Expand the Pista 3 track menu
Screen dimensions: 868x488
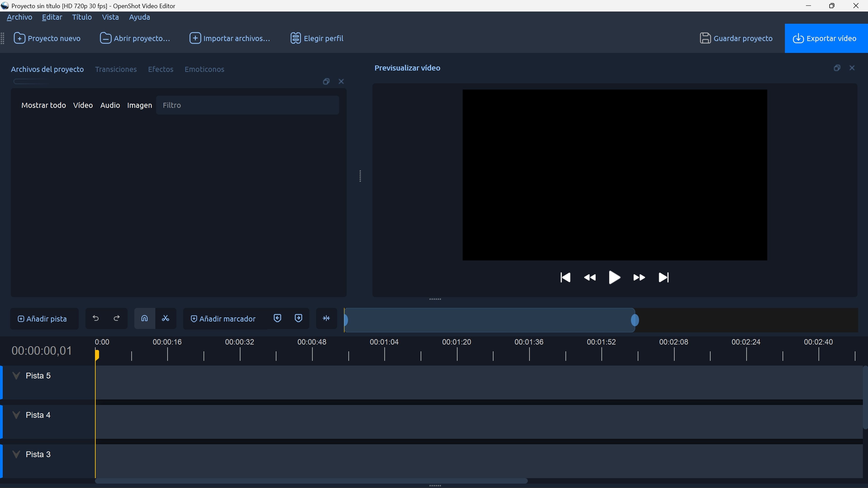point(16,455)
